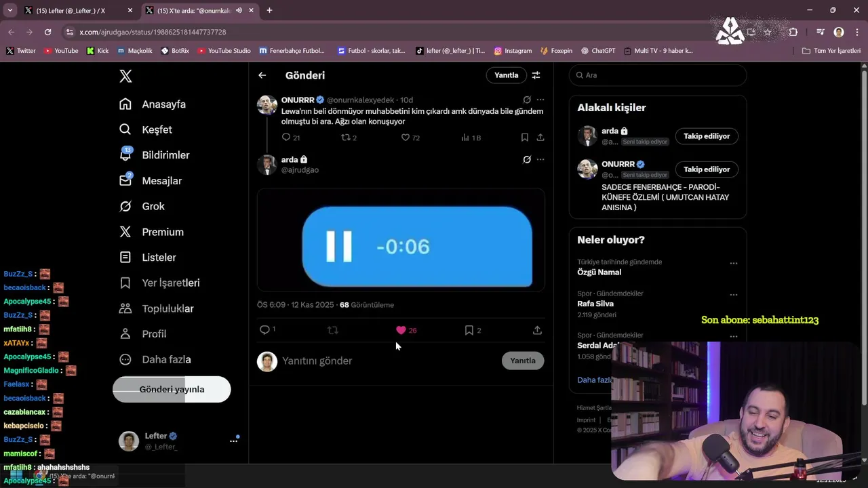Like ONURRR tweet with 72 likes
The height and width of the screenshot is (488, 868).
410,138
